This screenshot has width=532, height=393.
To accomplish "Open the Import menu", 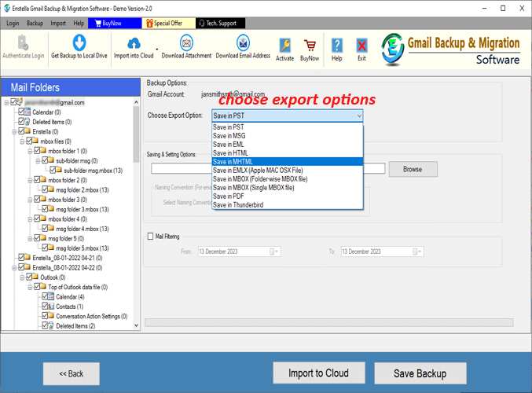I will (x=58, y=24).
